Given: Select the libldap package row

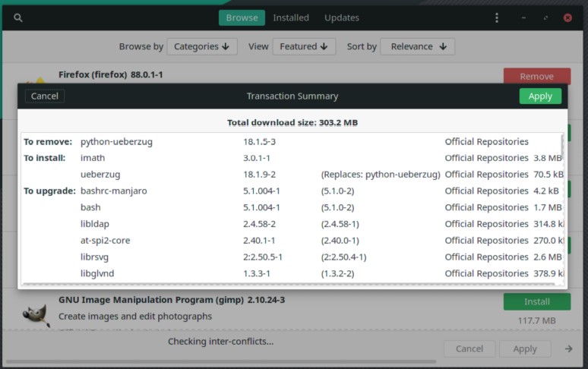Looking at the screenshot, I should click(292, 224).
